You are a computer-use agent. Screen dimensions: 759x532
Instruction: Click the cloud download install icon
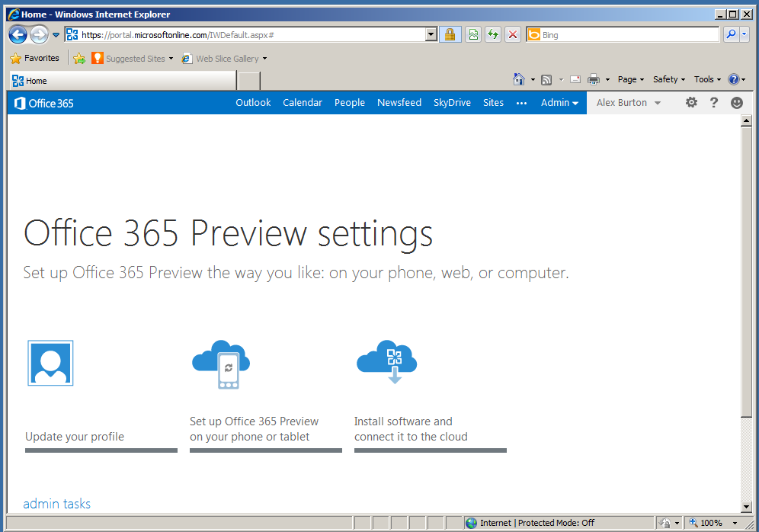tap(387, 362)
